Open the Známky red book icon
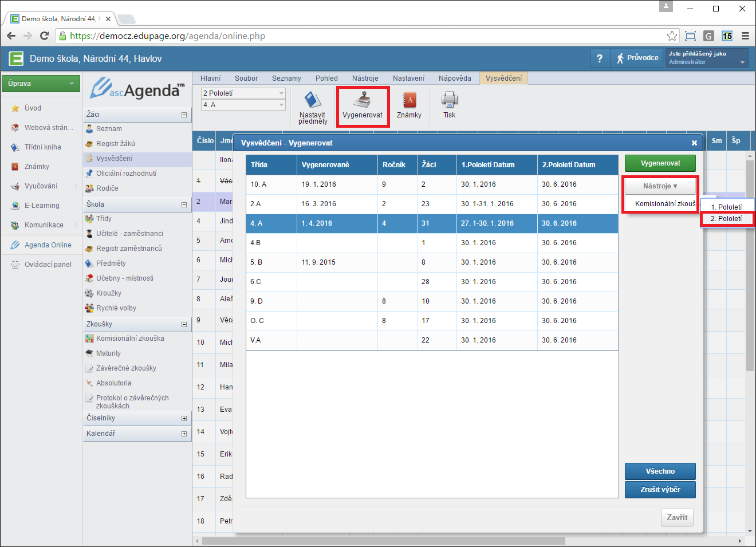 [x=409, y=100]
